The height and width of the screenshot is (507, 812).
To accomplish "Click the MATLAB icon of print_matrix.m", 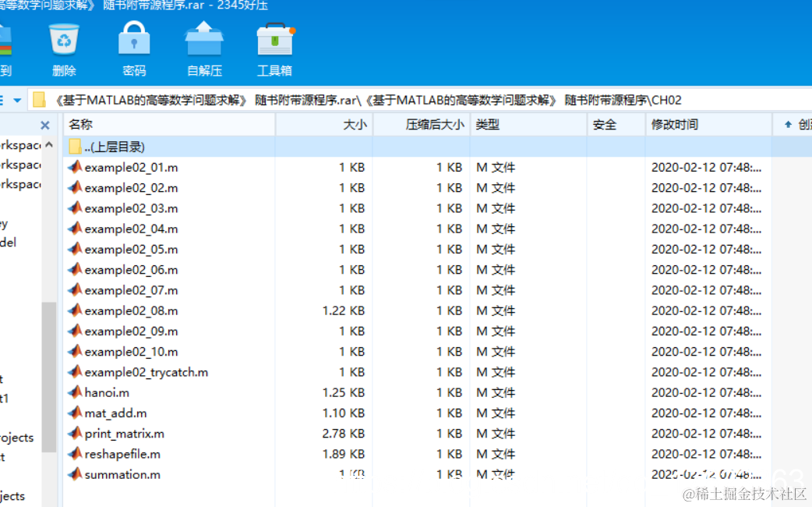I will click(75, 433).
